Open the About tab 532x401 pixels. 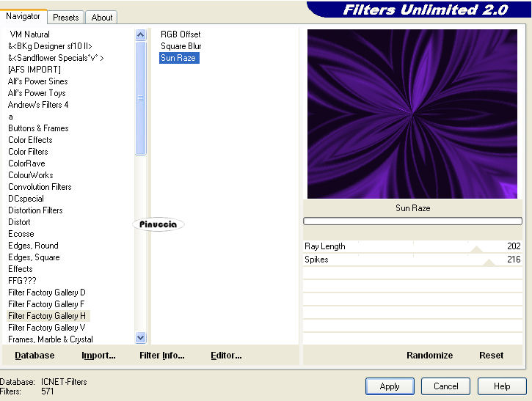tap(102, 18)
